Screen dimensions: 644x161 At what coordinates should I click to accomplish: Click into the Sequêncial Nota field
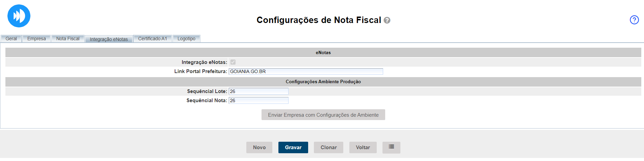(x=258, y=100)
